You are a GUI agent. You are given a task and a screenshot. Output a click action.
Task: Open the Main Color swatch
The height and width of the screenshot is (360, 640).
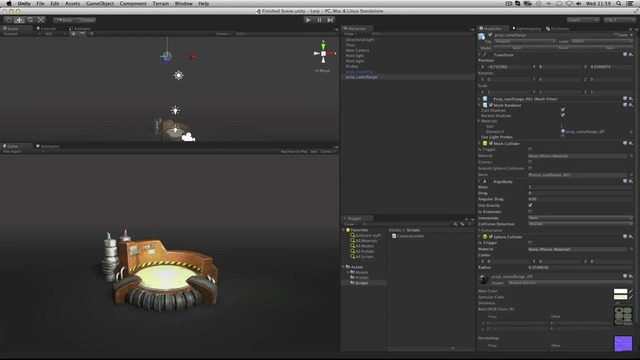click(x=620, y=291)
